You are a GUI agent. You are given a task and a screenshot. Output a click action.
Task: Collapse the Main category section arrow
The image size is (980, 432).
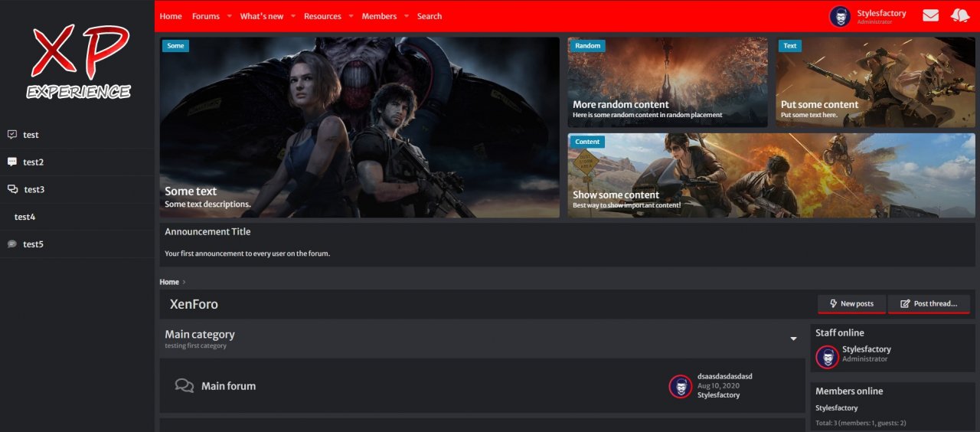click(x=793, y=339)
